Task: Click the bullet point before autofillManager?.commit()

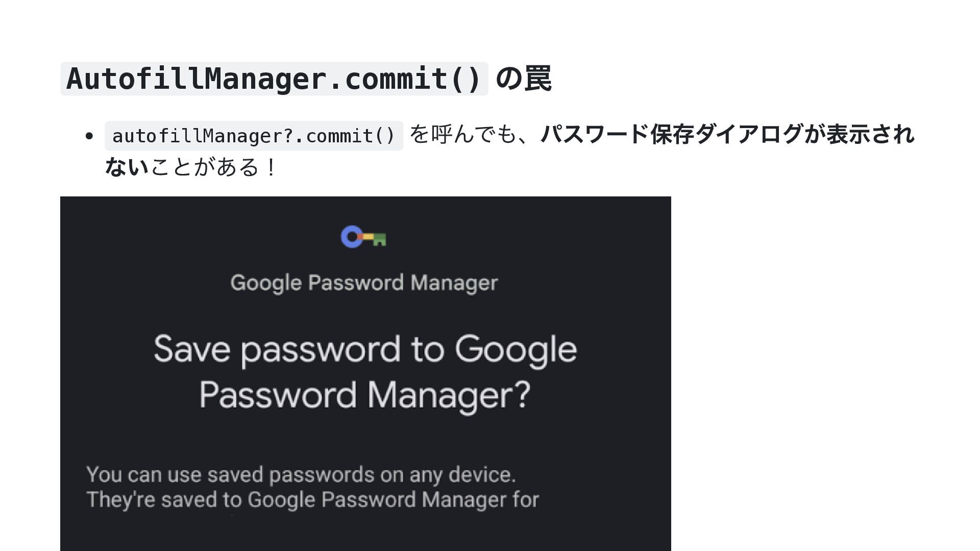Action: pyautogui.click(x=89, y=136)
